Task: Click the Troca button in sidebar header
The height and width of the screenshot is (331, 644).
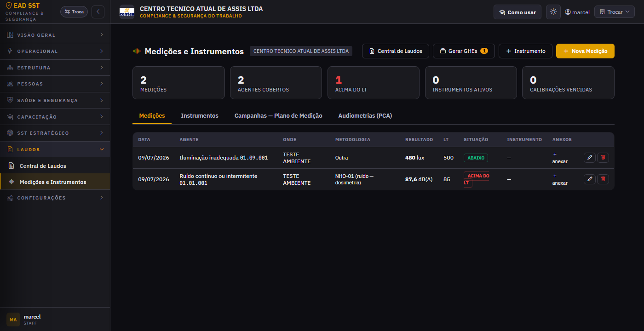Action: 74,11
